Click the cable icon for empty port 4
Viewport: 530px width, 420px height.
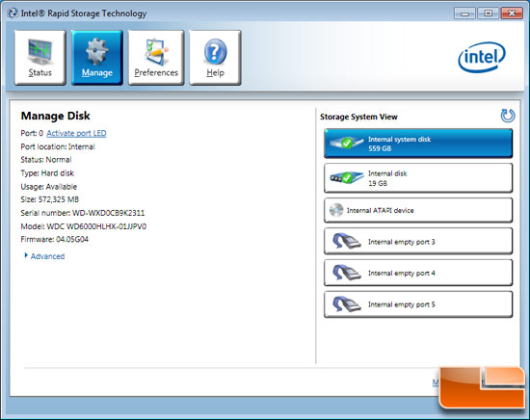(347, 273)
